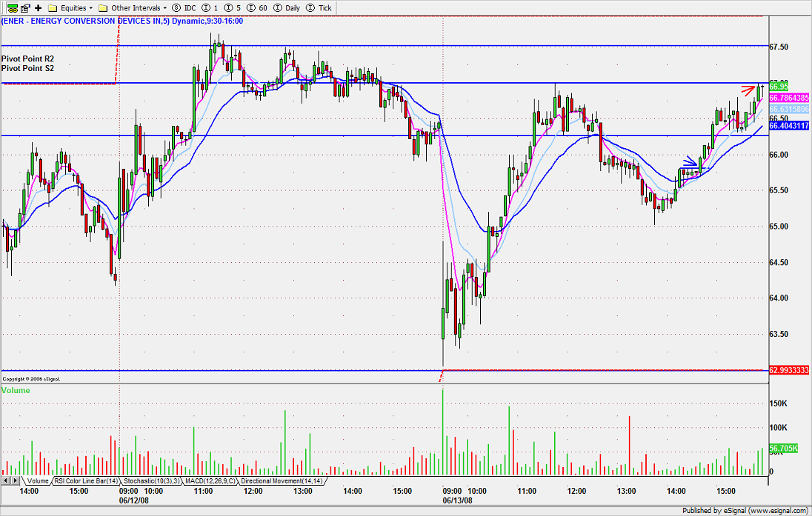Click the 64.50 price axis label

779,262
